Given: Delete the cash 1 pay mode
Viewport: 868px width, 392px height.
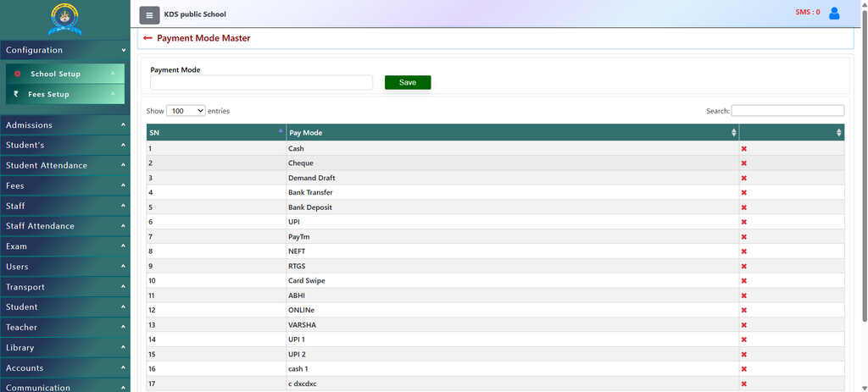Looking at the screenshot, I should pos(744,369).
